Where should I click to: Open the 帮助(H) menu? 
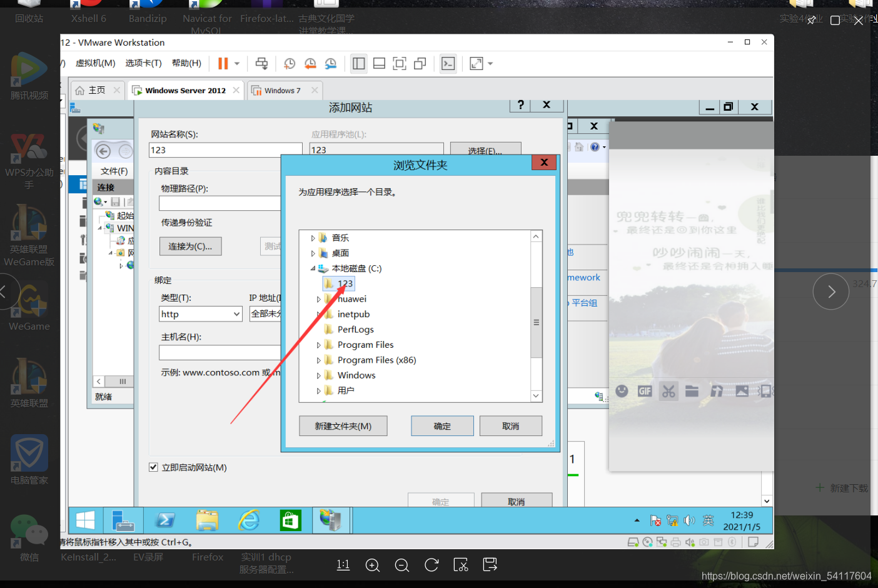(x=186, y=63)
